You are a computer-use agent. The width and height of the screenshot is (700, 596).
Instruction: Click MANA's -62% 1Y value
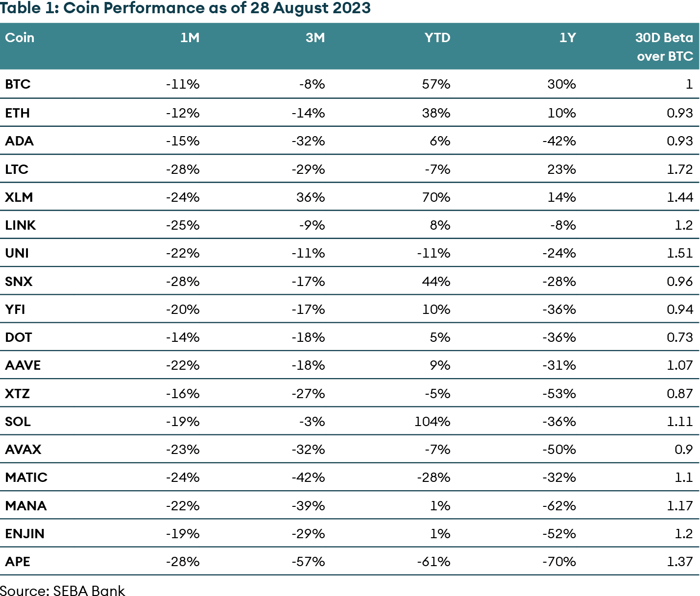[x=559, y=506]
